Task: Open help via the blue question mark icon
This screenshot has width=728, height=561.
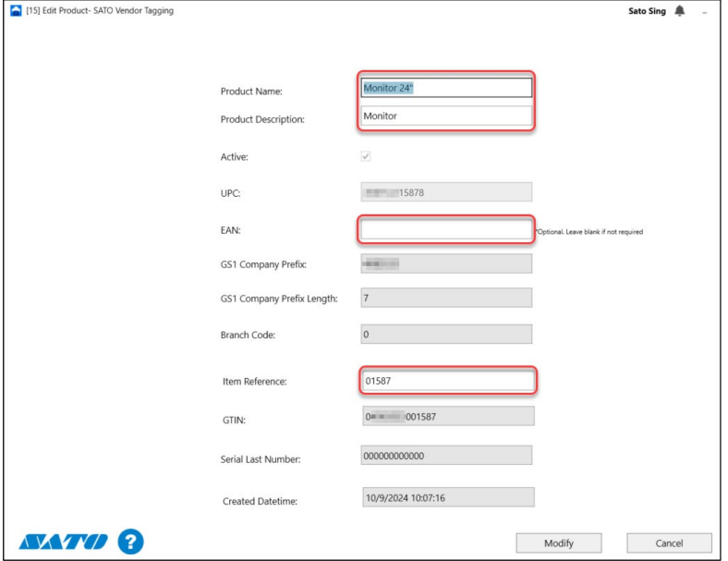Action: [x=129, y=542]
